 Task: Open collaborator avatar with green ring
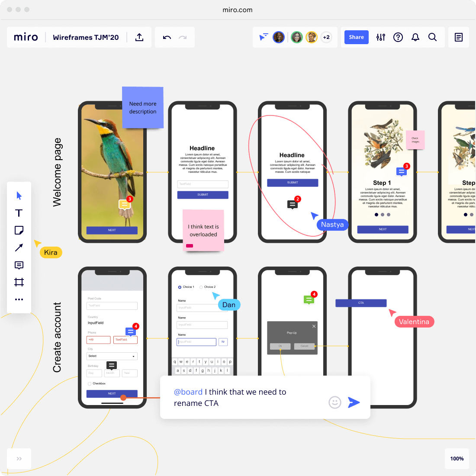point(296,37)
